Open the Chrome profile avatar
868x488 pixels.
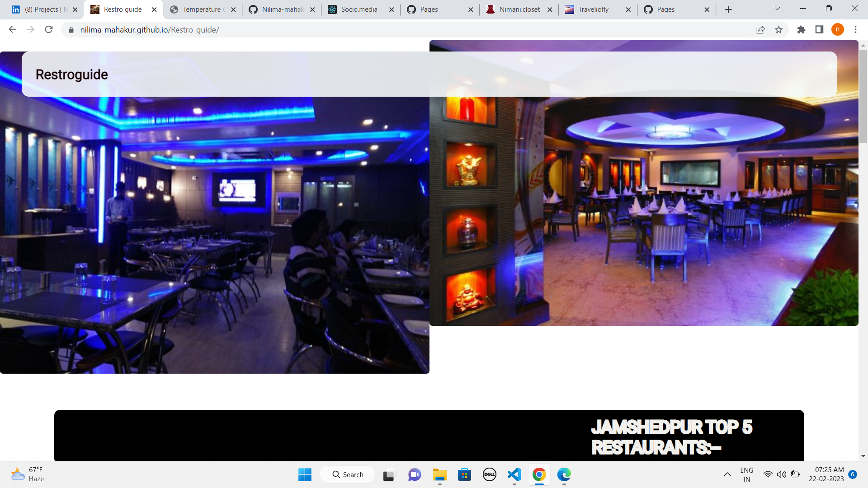(837, 29)
